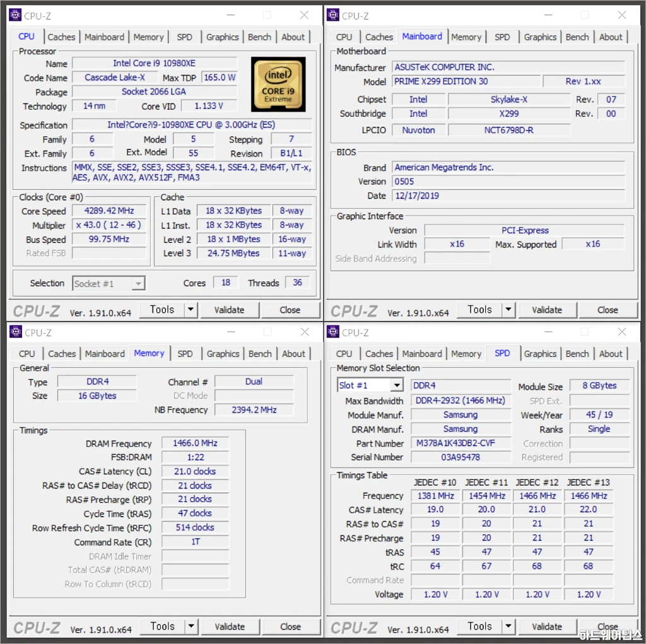Image resolution: width=646 pixels, height=644 pixels.
Task: Click the LPCIO model NCT6798D-R
Action: (509, 130)
